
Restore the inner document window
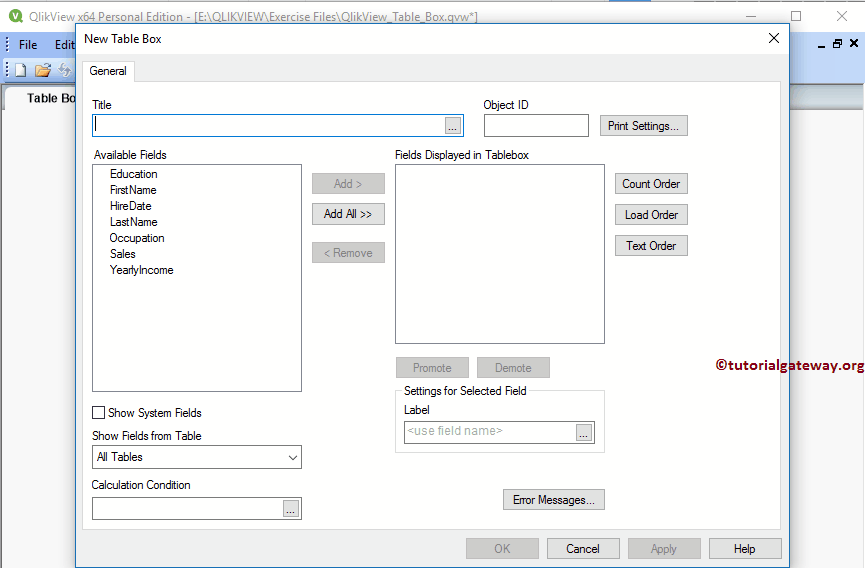click(837, 43)
